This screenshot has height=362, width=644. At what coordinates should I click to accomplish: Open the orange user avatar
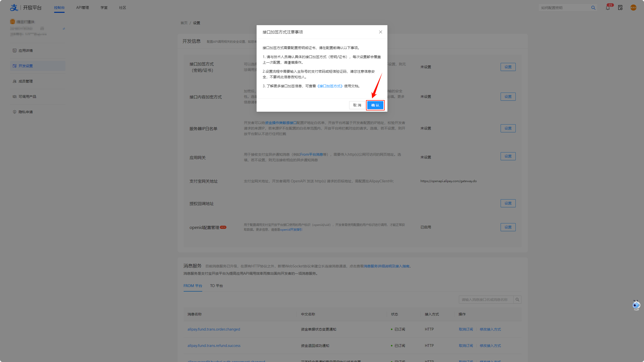pyautogui.click(x=633, y=8)
